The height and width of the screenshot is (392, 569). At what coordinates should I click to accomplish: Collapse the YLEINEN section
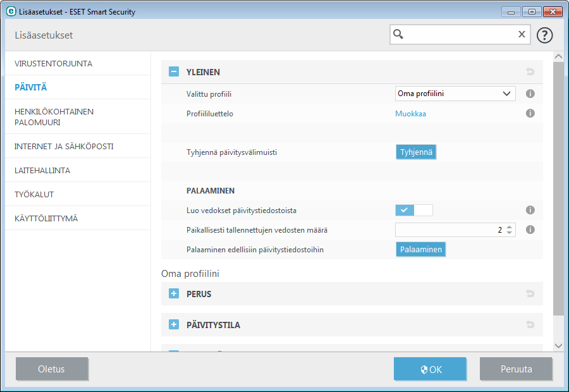click(174, 71)
